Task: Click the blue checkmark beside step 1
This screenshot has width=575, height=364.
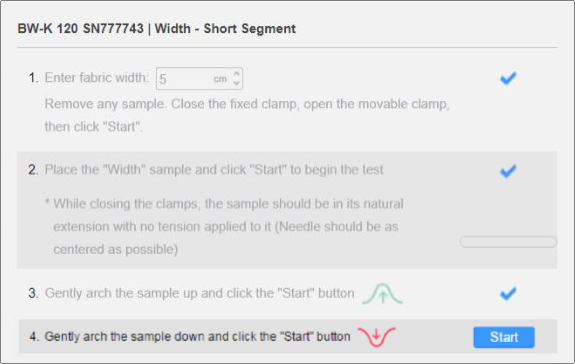Action: (x=508, y=78)
